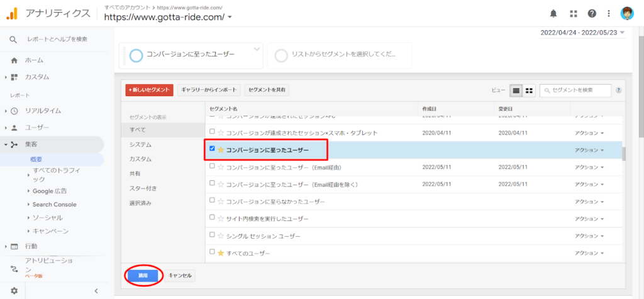Uncheck コンバージョンに至ったユーザー segment checkbox

click(x=212, y=149)
